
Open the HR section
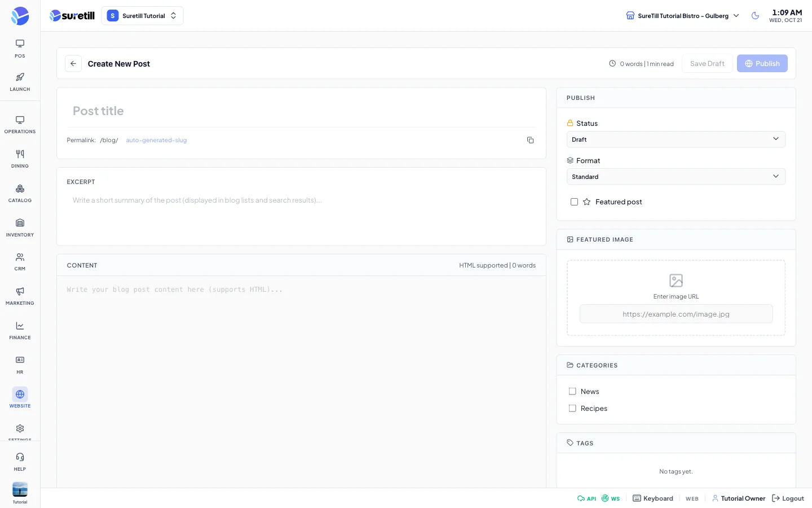20,365
